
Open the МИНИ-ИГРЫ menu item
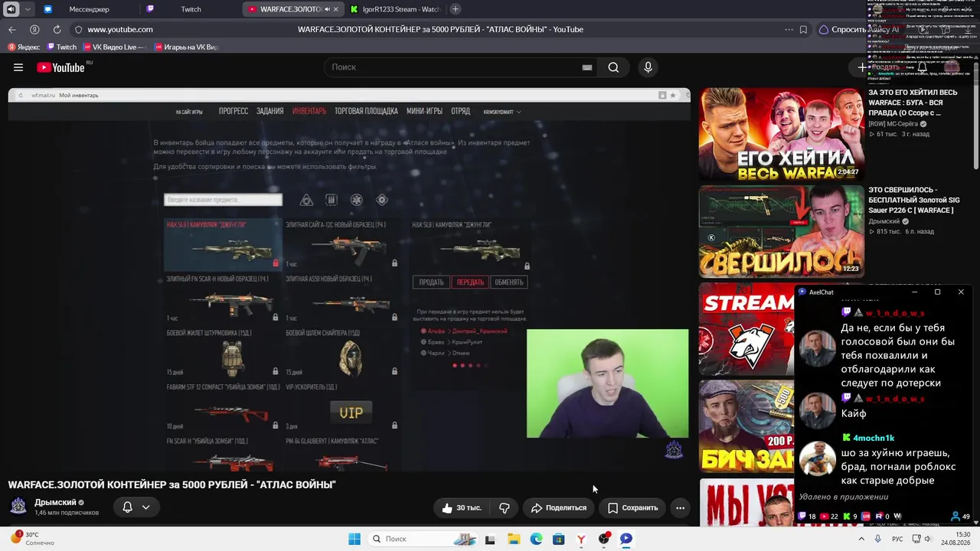[x=425, y=111]
